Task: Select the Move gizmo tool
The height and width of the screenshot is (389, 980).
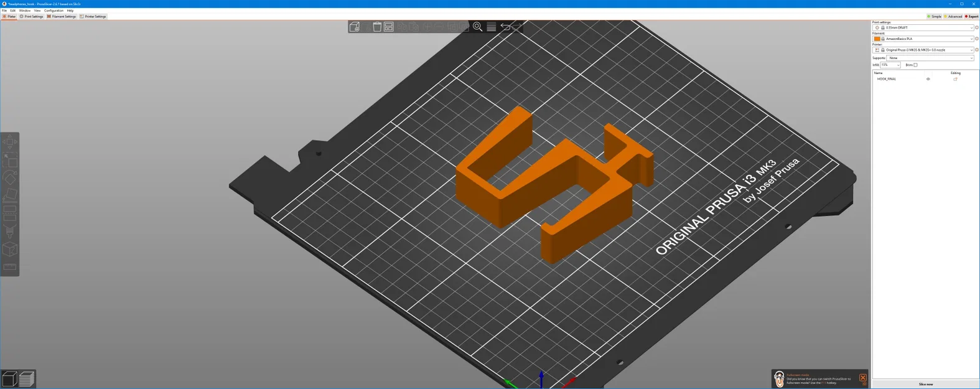Action: (x=10, y=142)
